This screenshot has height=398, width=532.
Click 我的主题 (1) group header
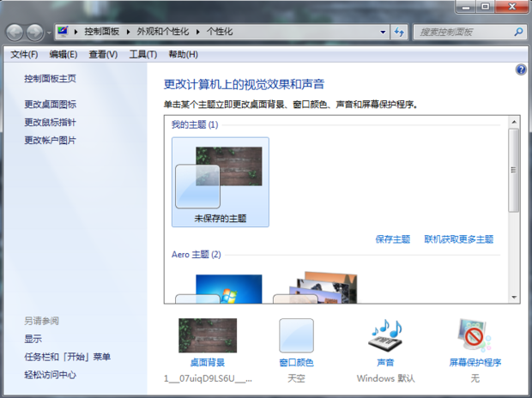pos(195,125)
